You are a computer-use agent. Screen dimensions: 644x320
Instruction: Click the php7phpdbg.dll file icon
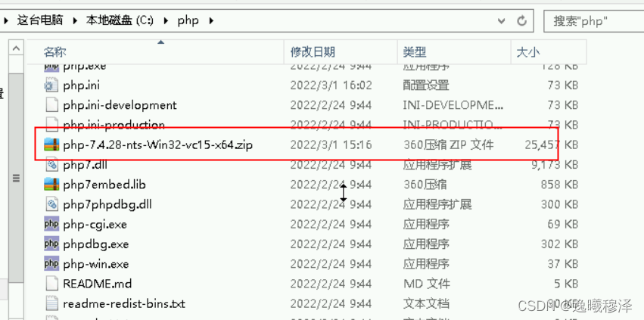pyautogui.click(x=51, y=204)
